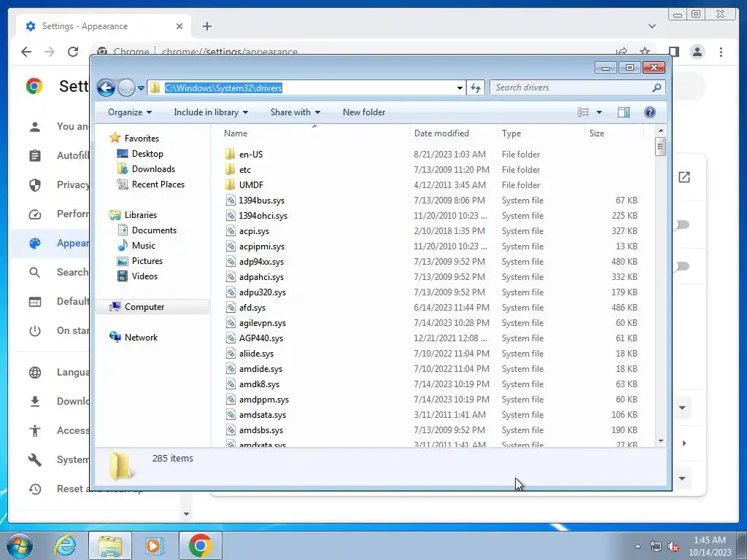Select amdk8.sys file
The height and width of the screenshot is (560, 747).
point(259,384)
